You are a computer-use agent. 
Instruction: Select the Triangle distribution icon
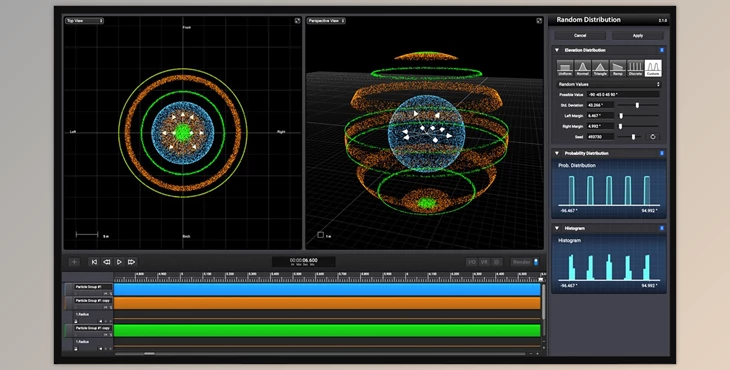pyautogui.click(x=600, y=68)
